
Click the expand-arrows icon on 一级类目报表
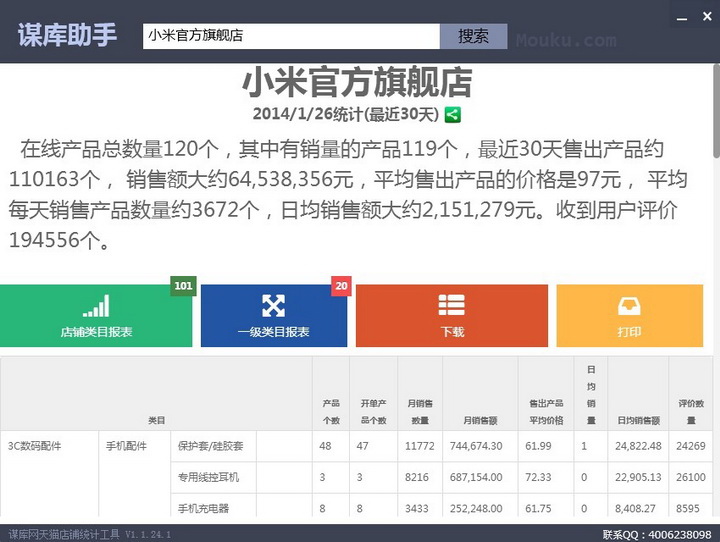273,305
